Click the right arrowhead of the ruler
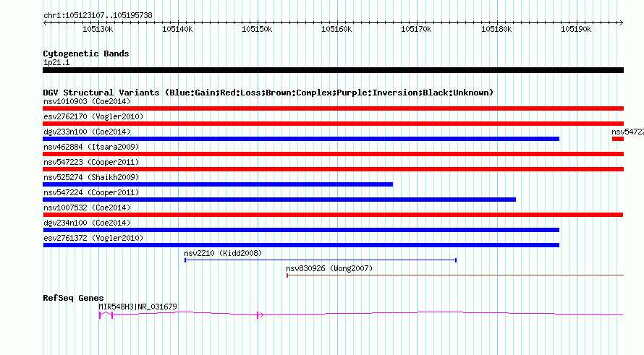 (622, 23)
